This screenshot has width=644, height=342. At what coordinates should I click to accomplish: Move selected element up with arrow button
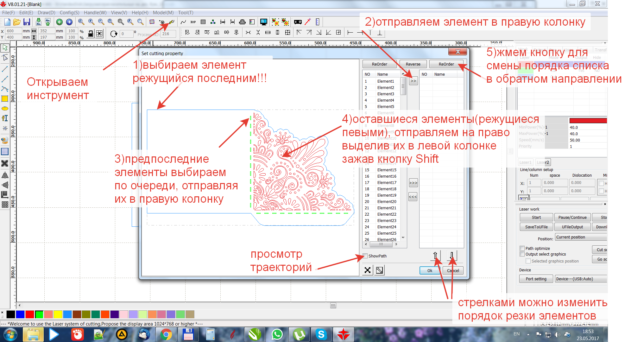[x=435, y=255]
